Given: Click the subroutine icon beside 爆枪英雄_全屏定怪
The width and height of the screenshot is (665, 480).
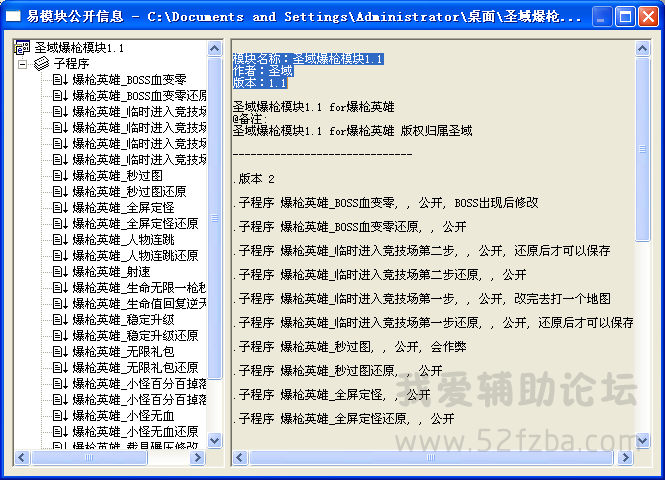Looking at the screenshot, I should [60, 208].
